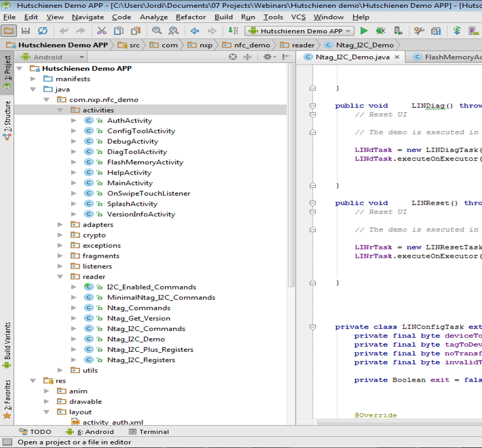
Task: Click the Debug app bug icon
Action: tap(380, 31)
